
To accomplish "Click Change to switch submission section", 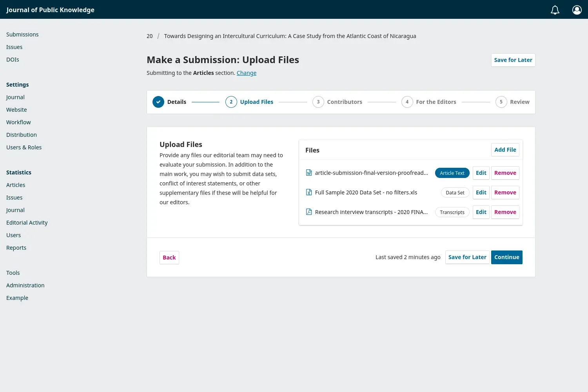I will tap(246, 73).
